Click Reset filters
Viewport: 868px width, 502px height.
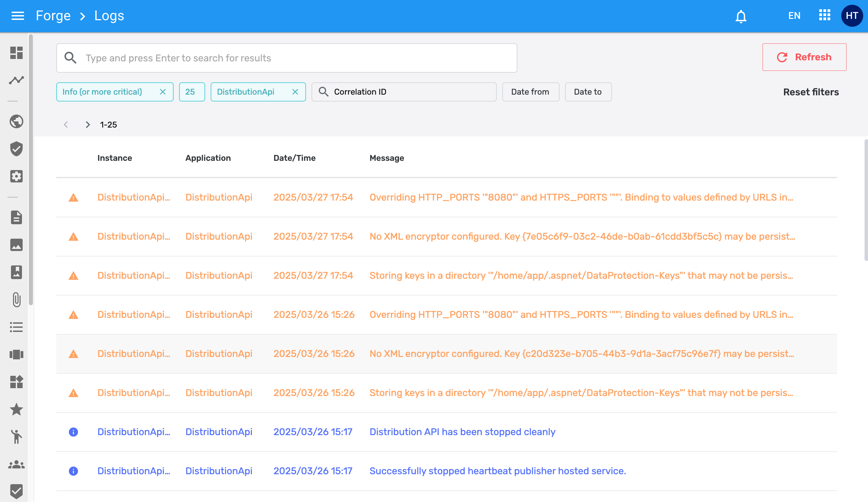[811, 92]
